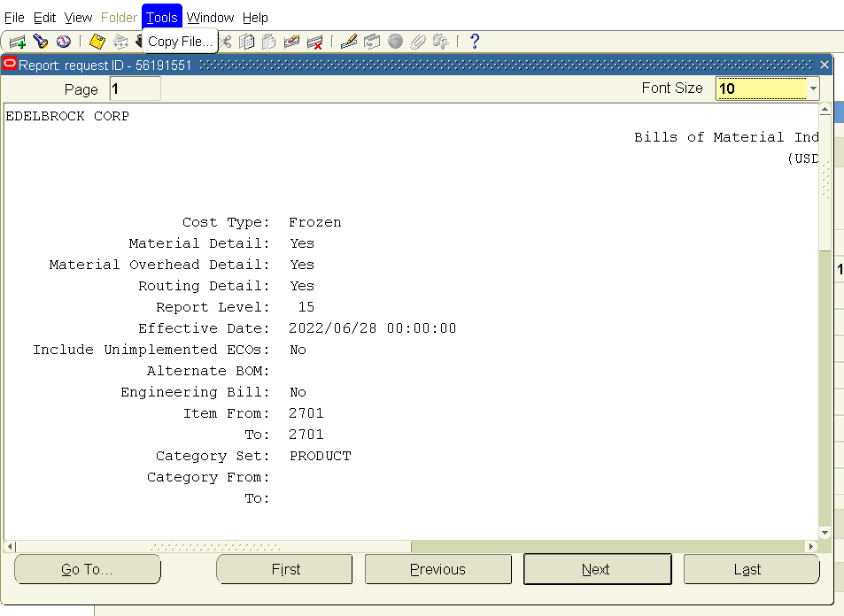Image resolution: width=844 pixels, height=616 pixels.
Task: Open the Window menu
Action: (211, 18)
